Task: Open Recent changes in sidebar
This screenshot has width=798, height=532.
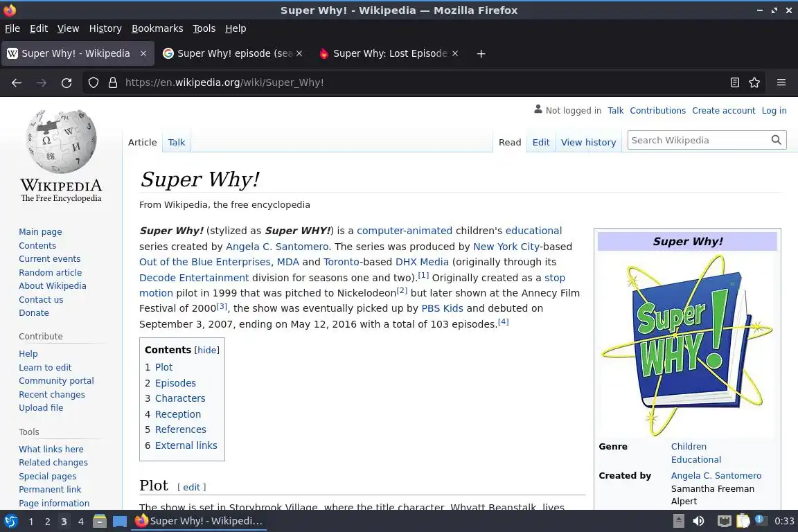Action: (52, 395)
